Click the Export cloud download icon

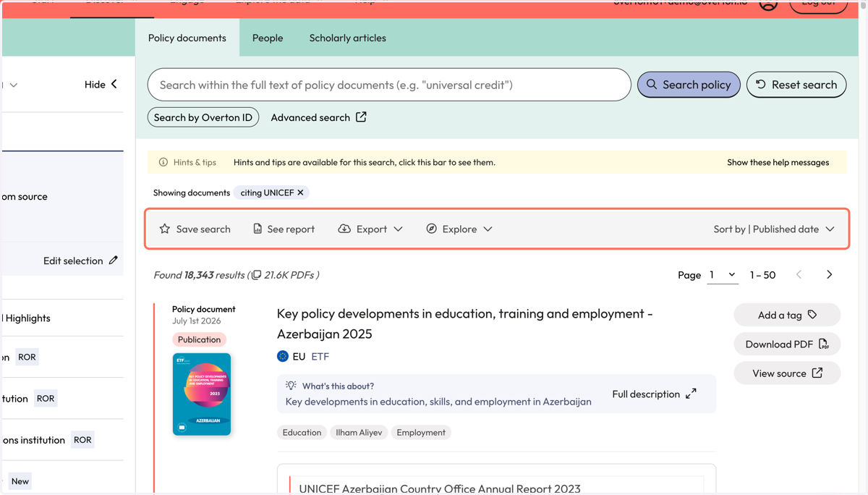tap(344, 229)
